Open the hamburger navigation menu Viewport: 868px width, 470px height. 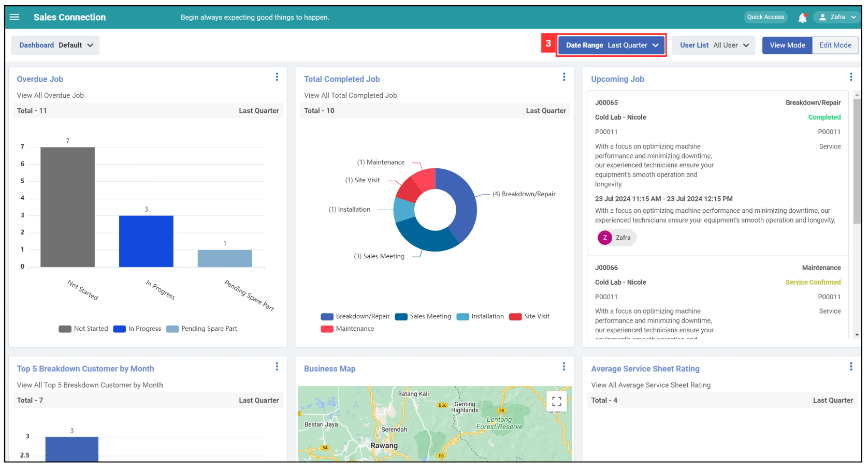[15, 17]
